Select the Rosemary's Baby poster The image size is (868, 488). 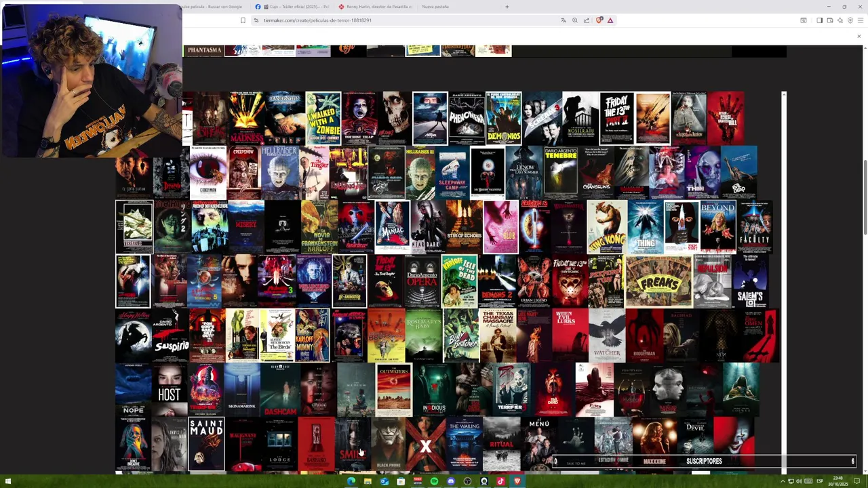(424, 335)
